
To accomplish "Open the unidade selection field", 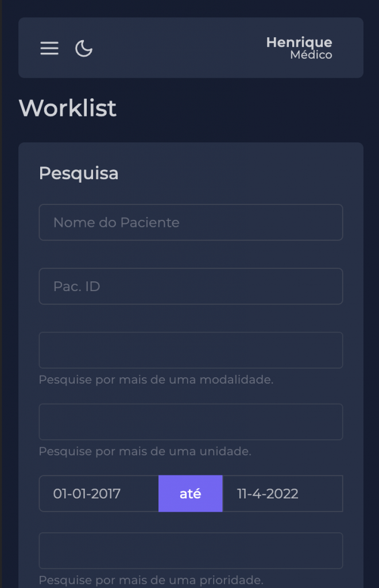I will click(191, 421).
